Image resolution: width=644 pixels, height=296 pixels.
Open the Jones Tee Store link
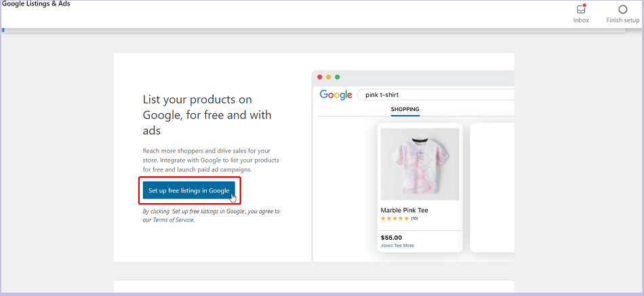(397, 245)
